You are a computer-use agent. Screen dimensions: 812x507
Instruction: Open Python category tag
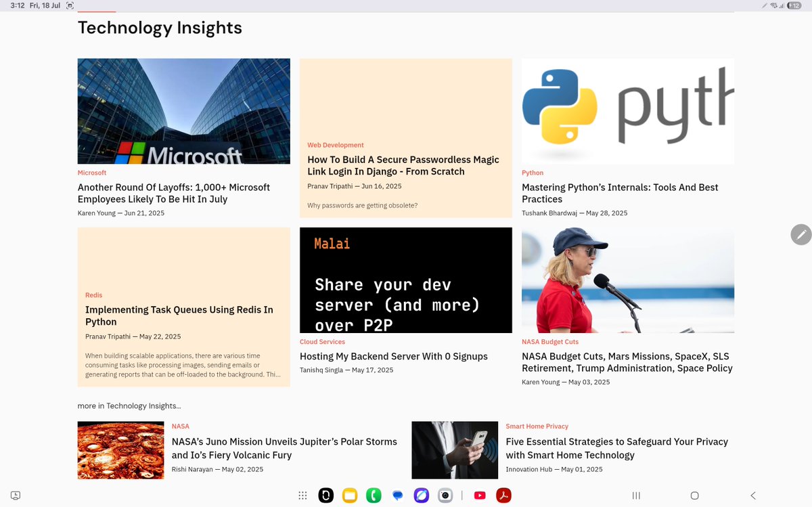[x=533, y=173]
